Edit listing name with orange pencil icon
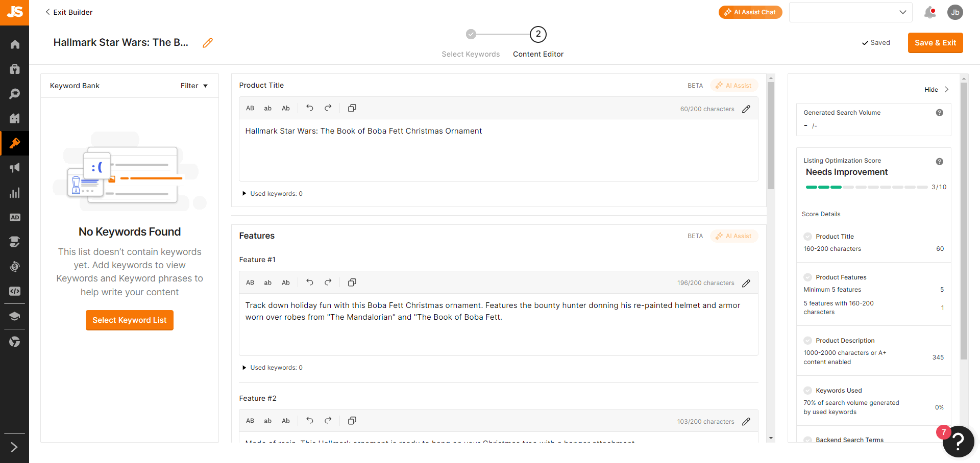Viewport: 980px width, 463px height. click(x=208, y=43)
